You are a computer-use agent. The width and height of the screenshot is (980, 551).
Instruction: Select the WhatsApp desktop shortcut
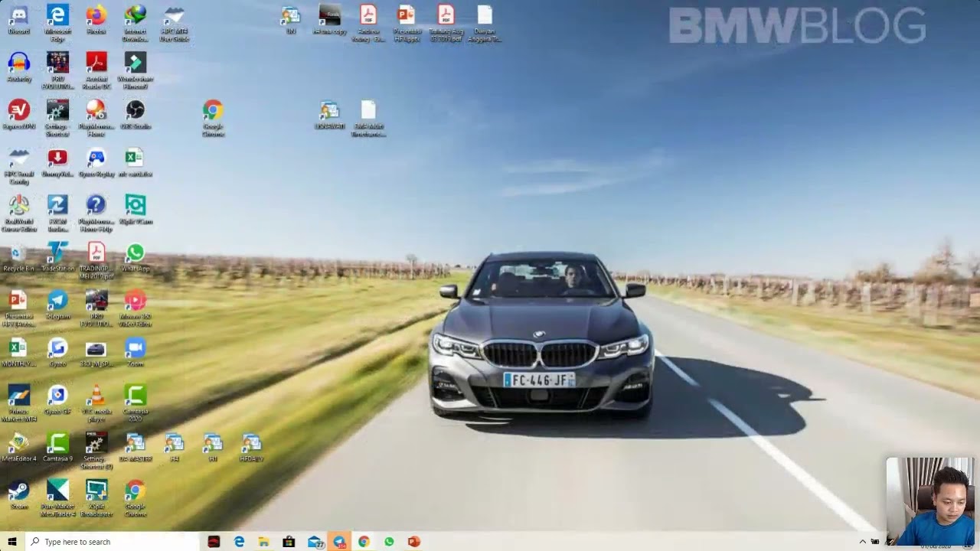[135, 257]
